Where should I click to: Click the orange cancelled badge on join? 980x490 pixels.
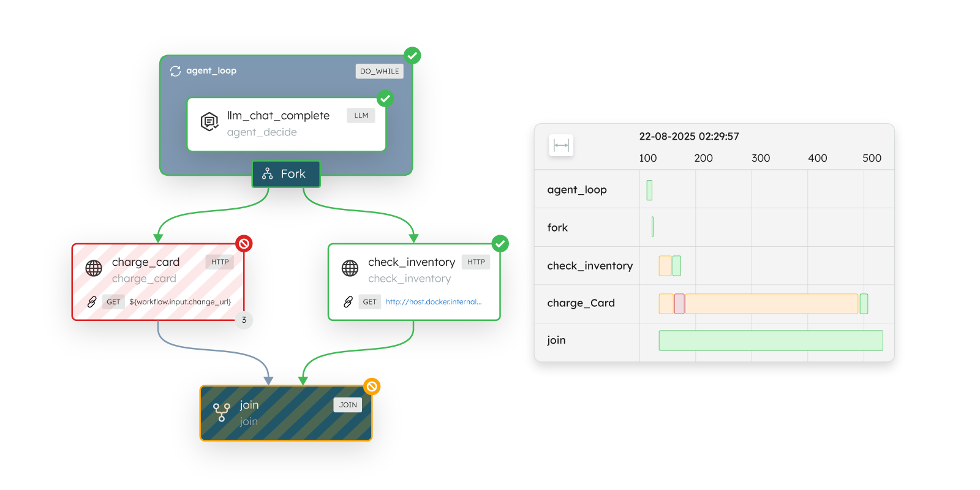pyautogui.click(x=372, y=386)
